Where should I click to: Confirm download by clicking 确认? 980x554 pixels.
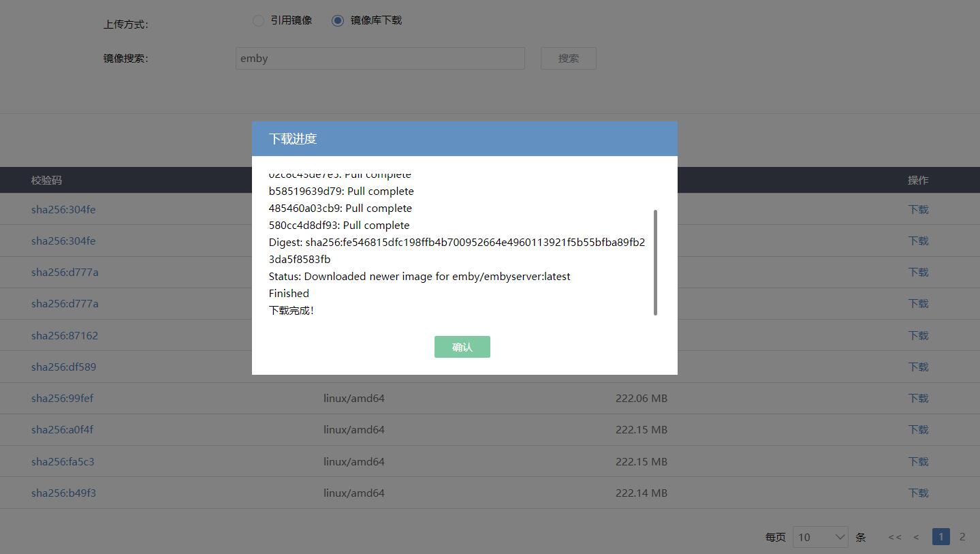462,347
